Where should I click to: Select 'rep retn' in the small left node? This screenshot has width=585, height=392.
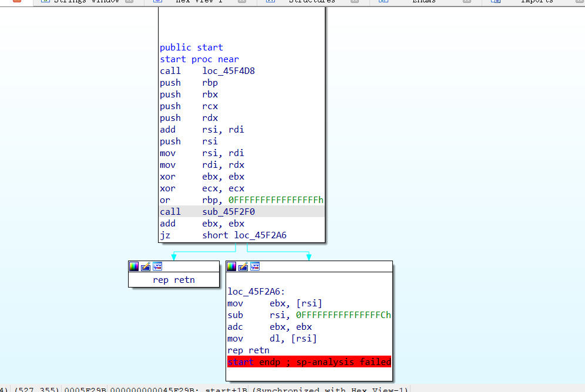[174, 280]
